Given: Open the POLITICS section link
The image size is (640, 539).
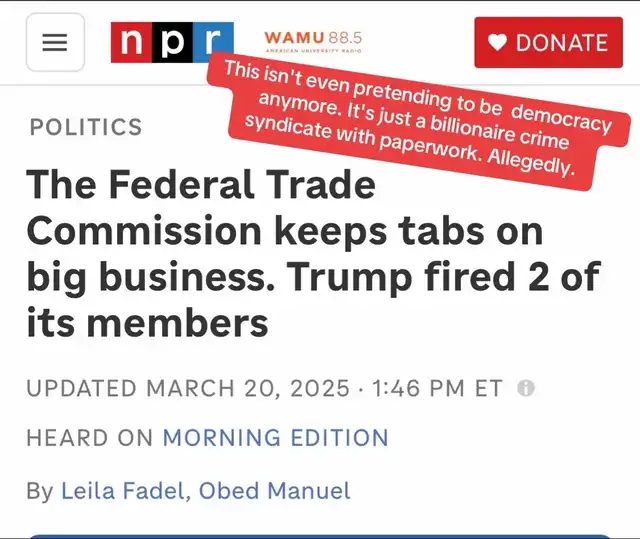Looking at the screenshot, I should pyautogui.click(x=86, y=126).
